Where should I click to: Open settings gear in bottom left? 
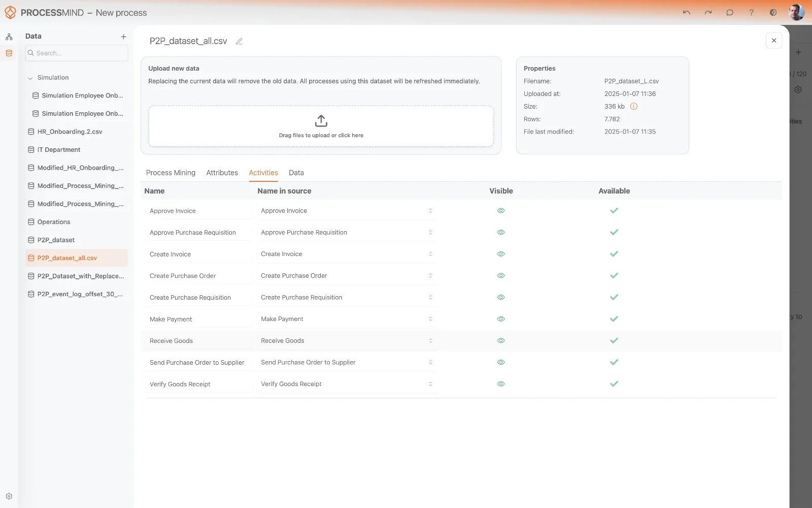(x=9, y=496)
